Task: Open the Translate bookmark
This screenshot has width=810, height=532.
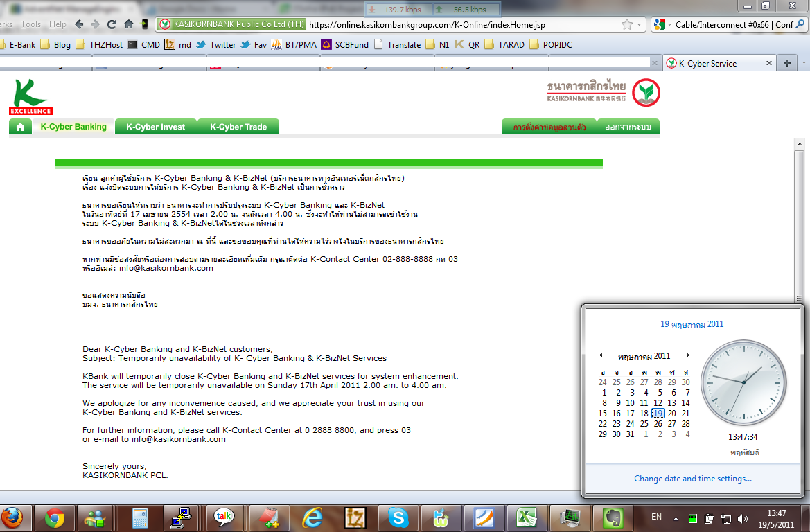Action: tap(397, 45)
